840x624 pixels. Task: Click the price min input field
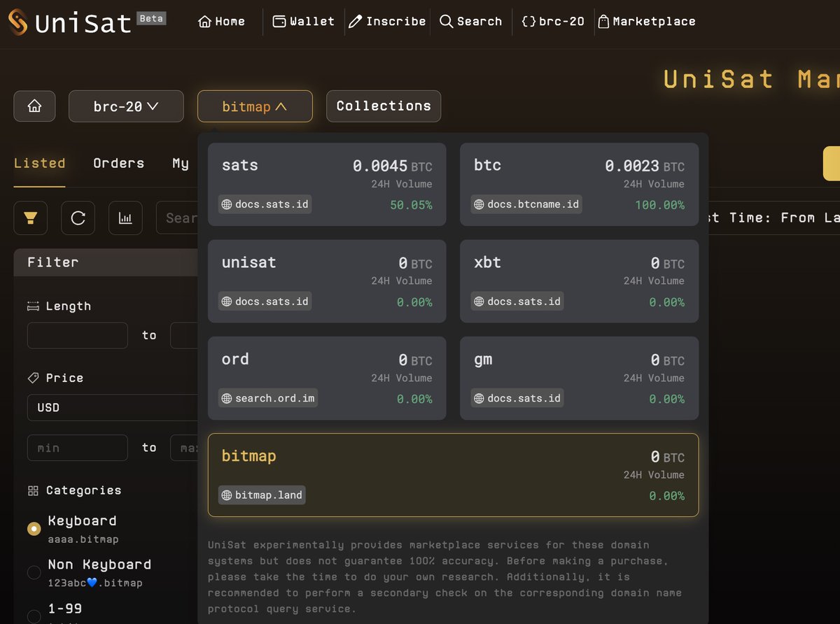click(x=78, y=448)
